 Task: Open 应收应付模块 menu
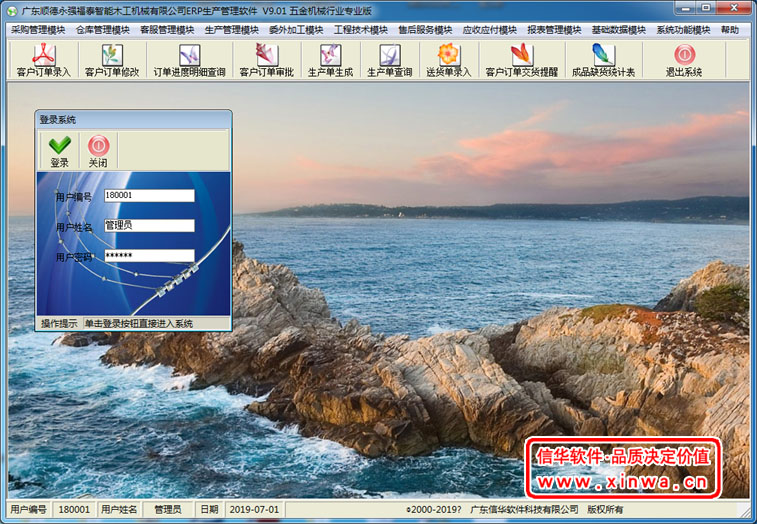point(490,30)
